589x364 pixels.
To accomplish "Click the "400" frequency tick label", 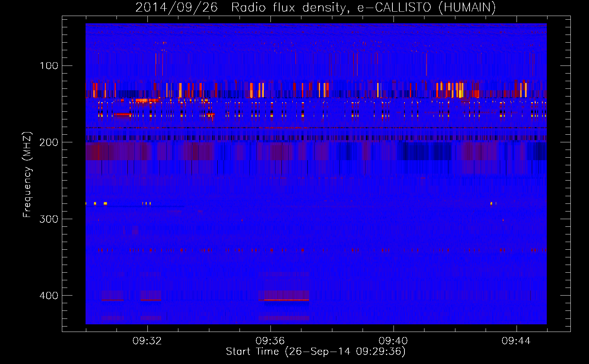I will click(49, 296).
